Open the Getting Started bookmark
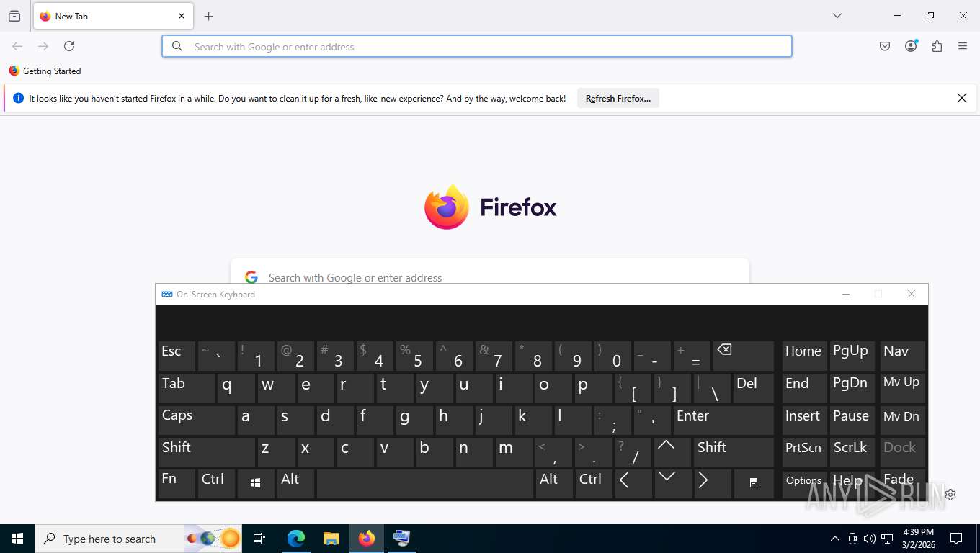This screenshot has height=553, width=980. (45, 71)
